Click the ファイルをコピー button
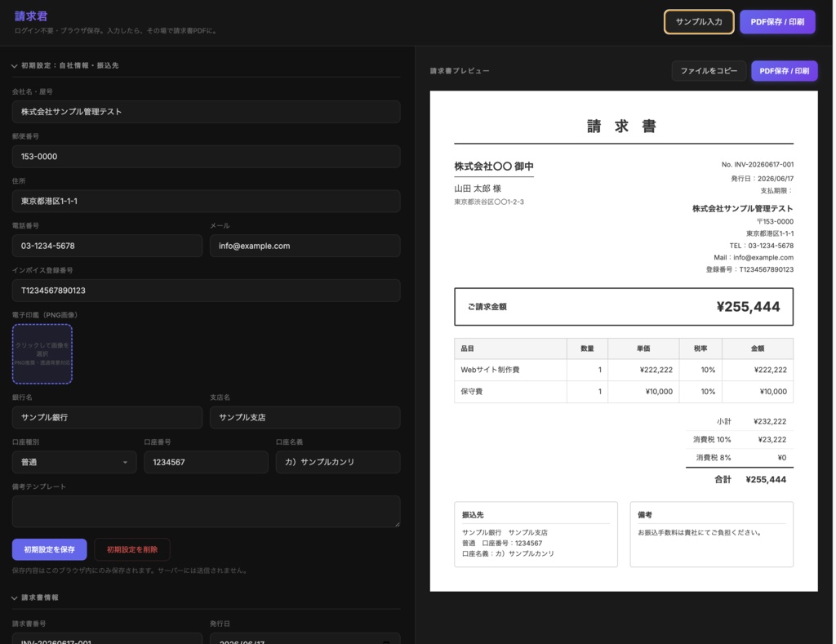Image resolution: width=836 pixels, height=644 pixels. (x=709, y=71)
